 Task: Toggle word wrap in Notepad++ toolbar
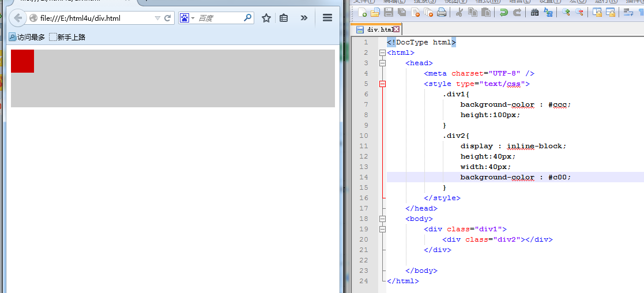[x=628, y=12]
